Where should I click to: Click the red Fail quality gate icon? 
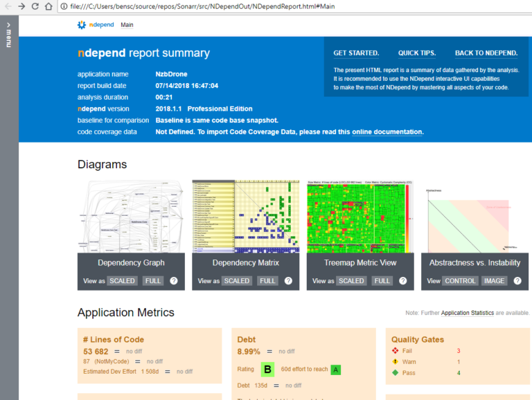pyautogui.click(x=396, y=350)
